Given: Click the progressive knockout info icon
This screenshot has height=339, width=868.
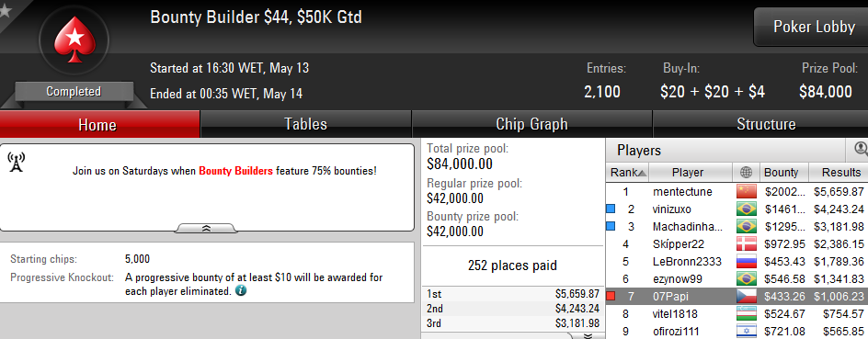Looking at the screenshot, I should point(241,290).
